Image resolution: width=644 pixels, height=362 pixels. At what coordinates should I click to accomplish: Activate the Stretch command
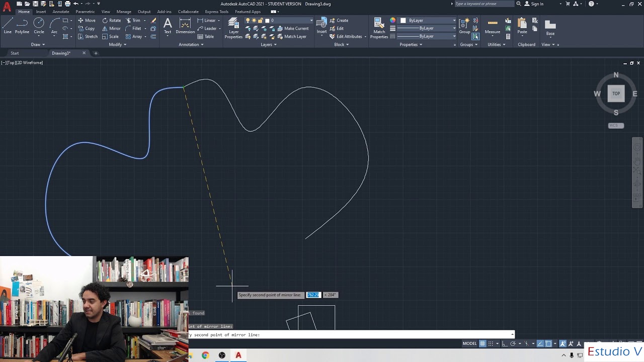click(88, 37)
